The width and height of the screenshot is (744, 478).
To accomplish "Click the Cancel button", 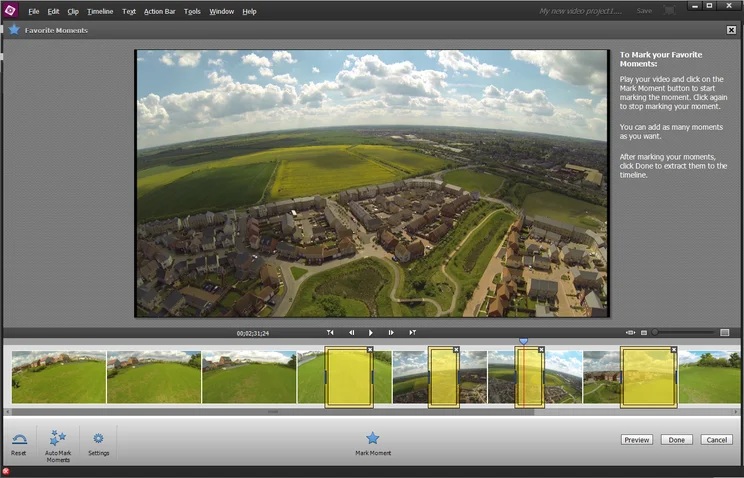I will [x=716, y=440].
